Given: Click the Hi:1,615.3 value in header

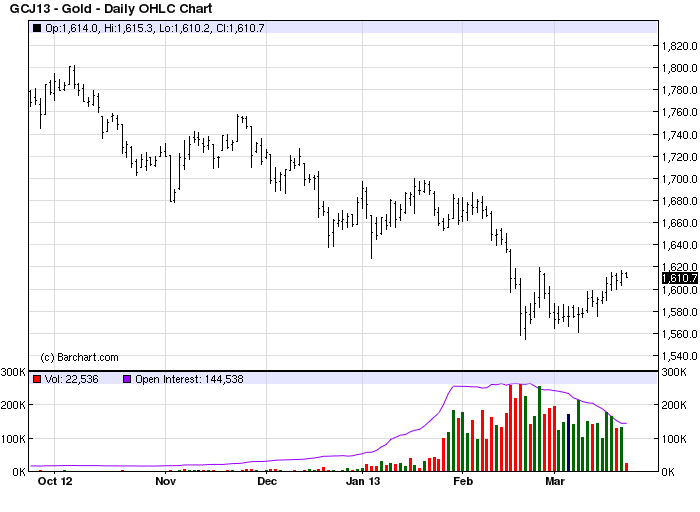Looking at the screenshot, I should tap(129, 28).
